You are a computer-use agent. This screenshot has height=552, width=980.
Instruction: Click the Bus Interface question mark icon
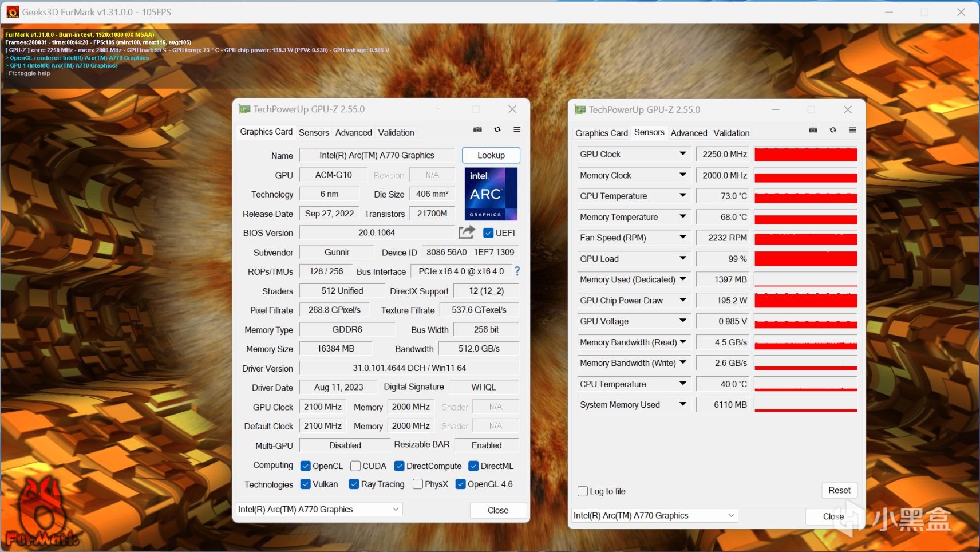click(517, 271)
